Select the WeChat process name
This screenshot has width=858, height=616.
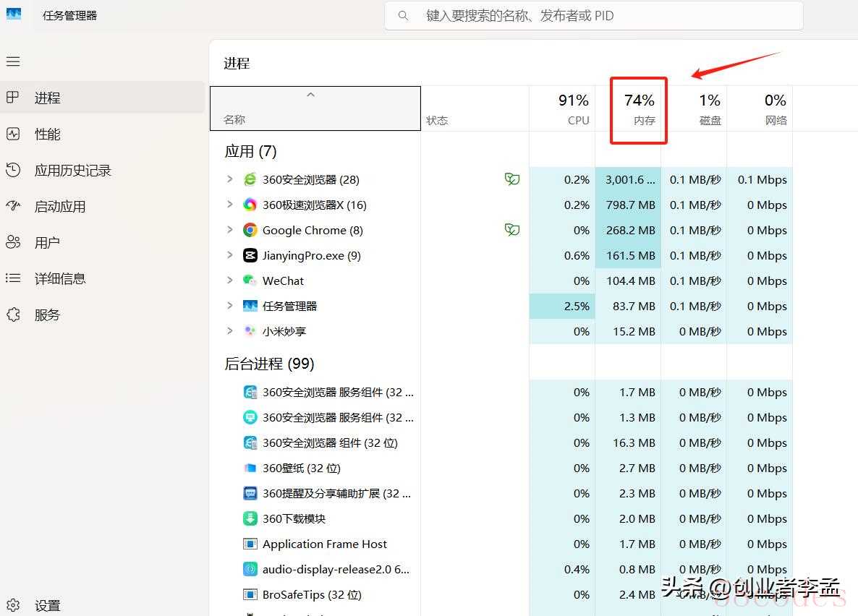tap(283, 281)
